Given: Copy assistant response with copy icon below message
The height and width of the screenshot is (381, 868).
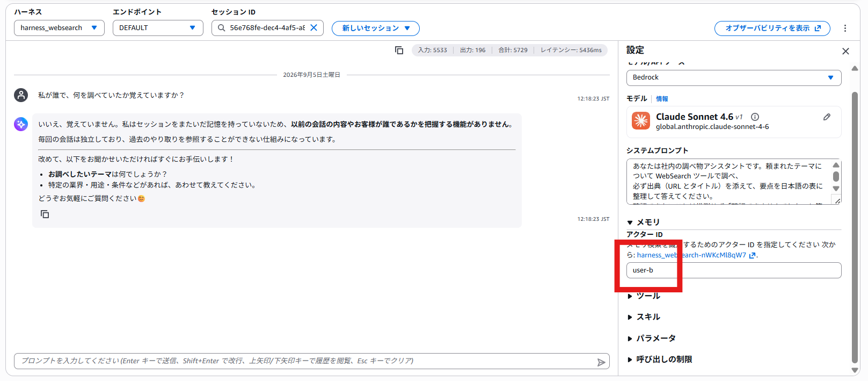Looking at the screenshot, I should click(45, 214).
